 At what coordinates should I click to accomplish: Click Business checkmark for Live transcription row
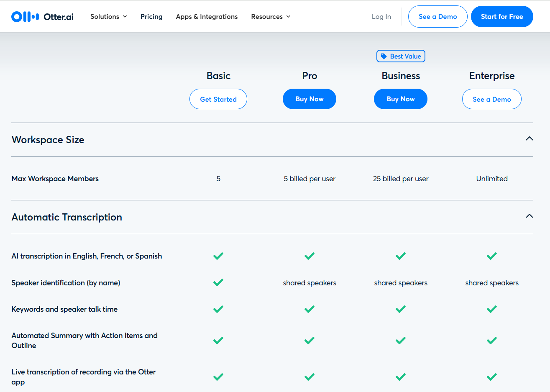(x=401, y=377)
